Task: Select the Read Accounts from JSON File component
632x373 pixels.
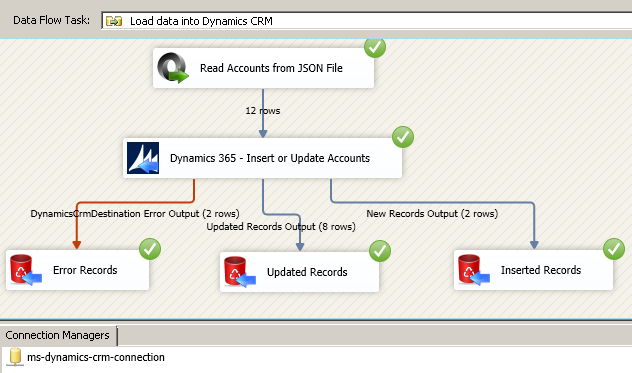Action: pos(263,68)
